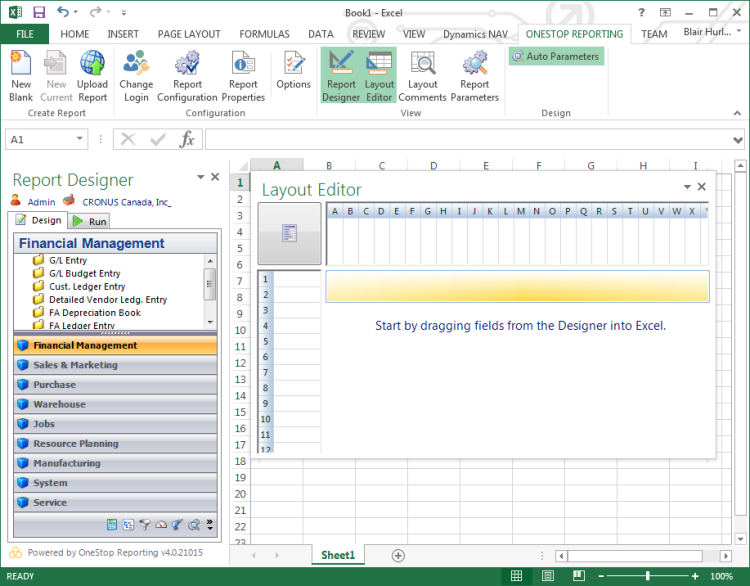The width and height of the screenshot is (750, 586).
Task: Open the Warehouse module
Action: tap(115, 404)
